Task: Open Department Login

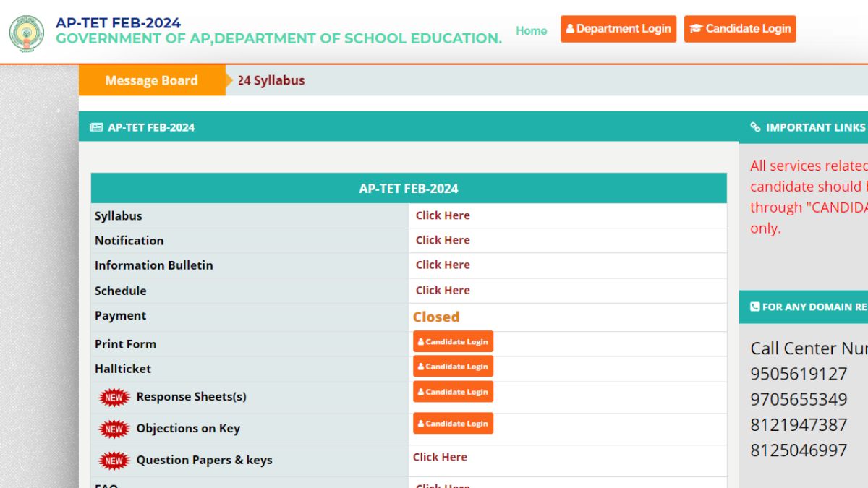Action: click(618, 29)
